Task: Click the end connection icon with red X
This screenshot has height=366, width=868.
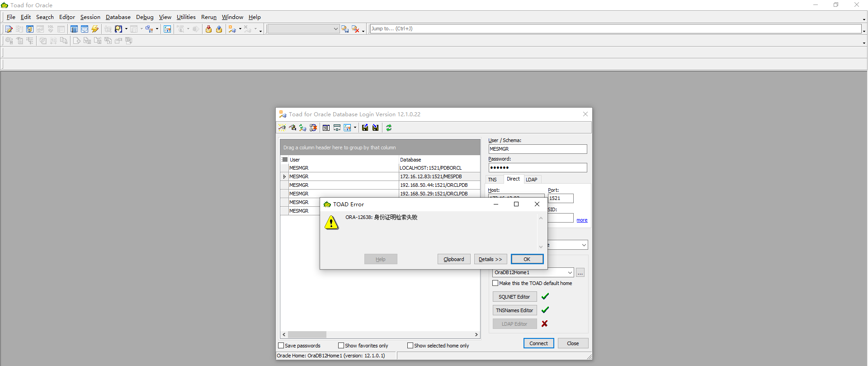Action: pos(356,29)
